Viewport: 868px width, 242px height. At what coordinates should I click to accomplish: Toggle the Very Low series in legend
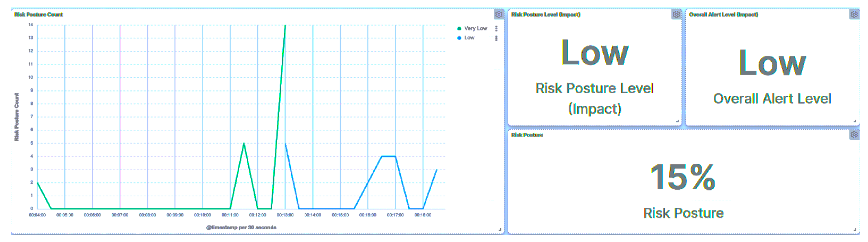475,28
